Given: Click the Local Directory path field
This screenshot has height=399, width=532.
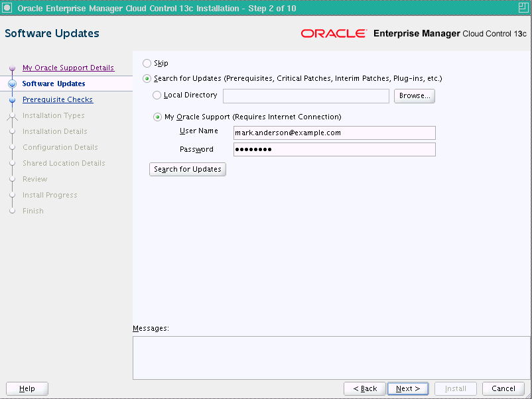Looking at the screenshot, I should (x=306, y=96).
